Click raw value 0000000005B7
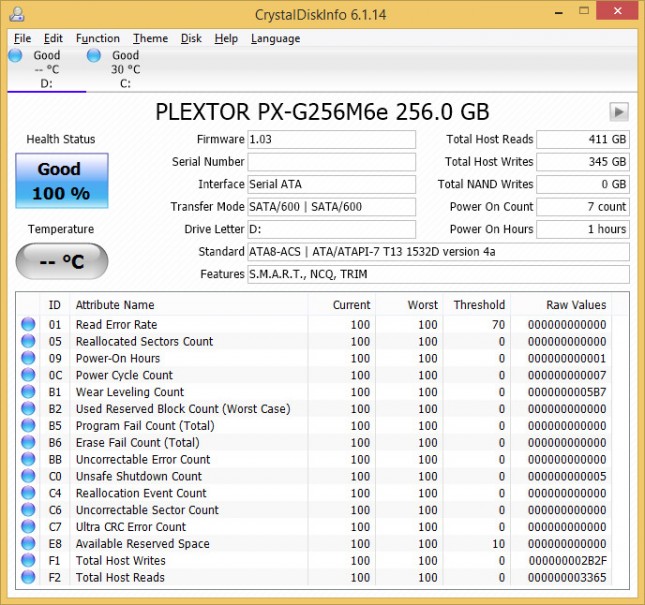Image resolution: width=645 pixels, height=605 pixels. pos(567,392)
